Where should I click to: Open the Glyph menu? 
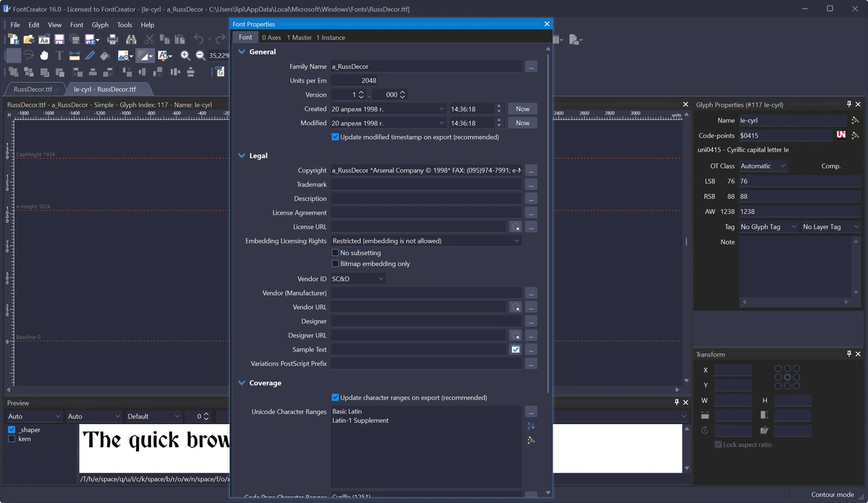click(x=101, y=25)
